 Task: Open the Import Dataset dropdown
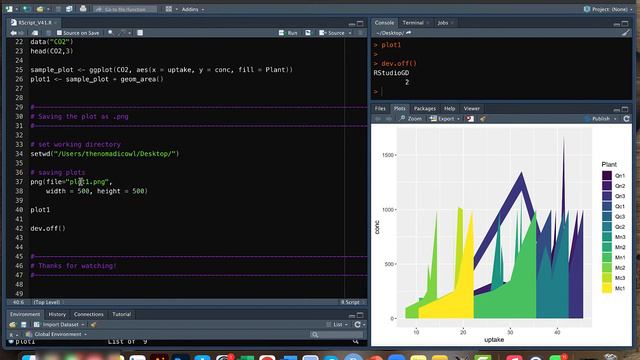coord(59,324)
